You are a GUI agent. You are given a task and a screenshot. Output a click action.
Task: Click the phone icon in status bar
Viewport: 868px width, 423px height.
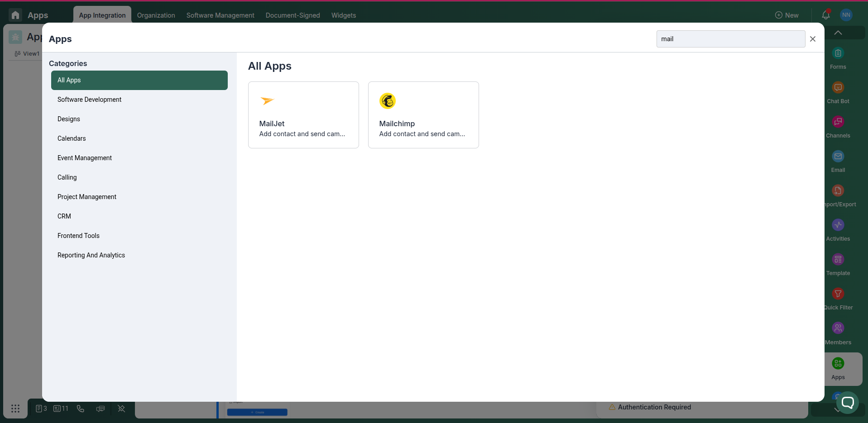(x=80, y=409)
